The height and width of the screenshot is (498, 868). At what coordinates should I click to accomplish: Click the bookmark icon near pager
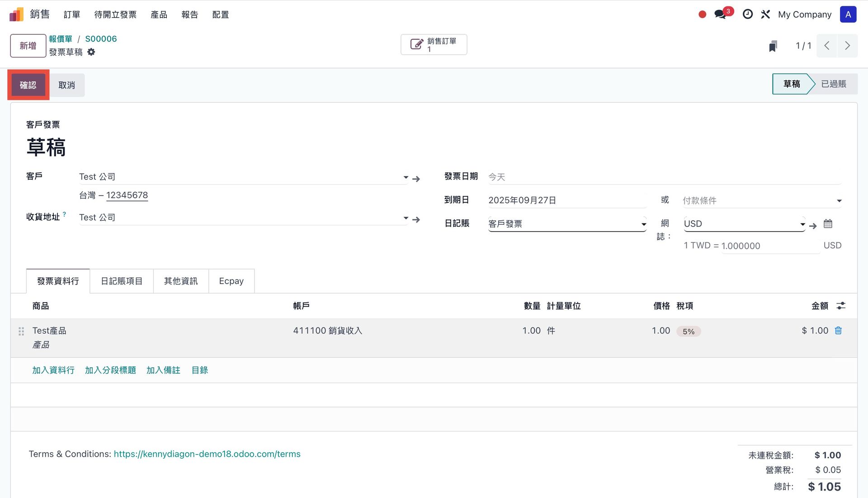click(x=773, y=46)
